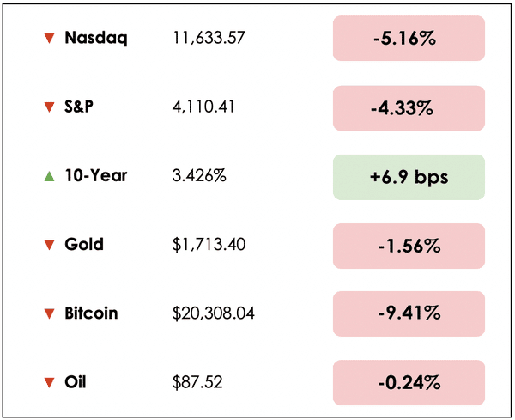Screen dimensions: 515x420
Task: Click the green +6.9 bps badge
Action: tap(409, 176)
